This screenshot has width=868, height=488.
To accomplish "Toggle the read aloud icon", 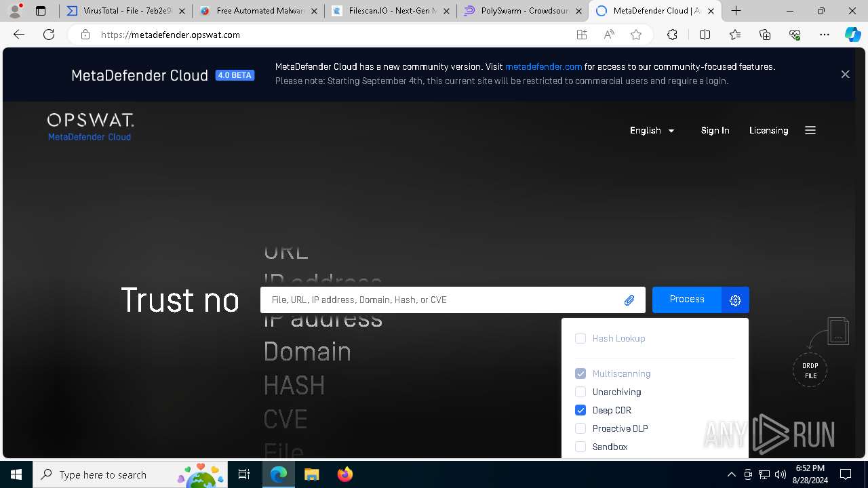I will coord(609,35).
